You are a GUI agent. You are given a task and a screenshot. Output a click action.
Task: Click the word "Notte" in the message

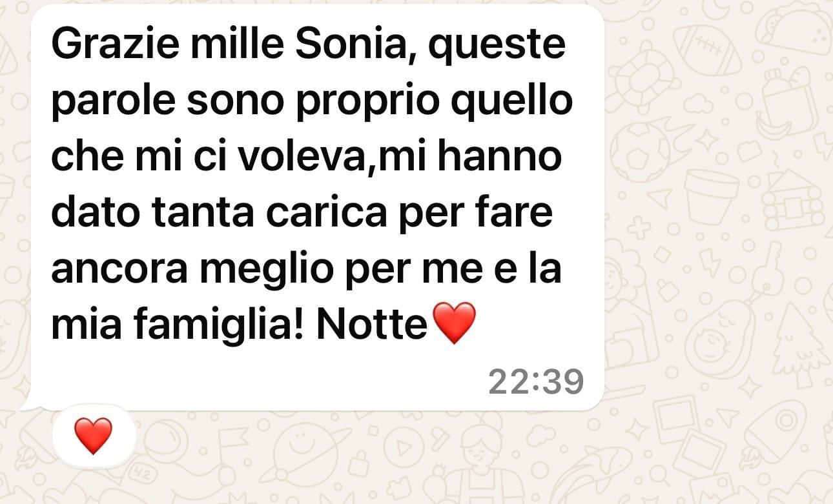click(371, 326)
